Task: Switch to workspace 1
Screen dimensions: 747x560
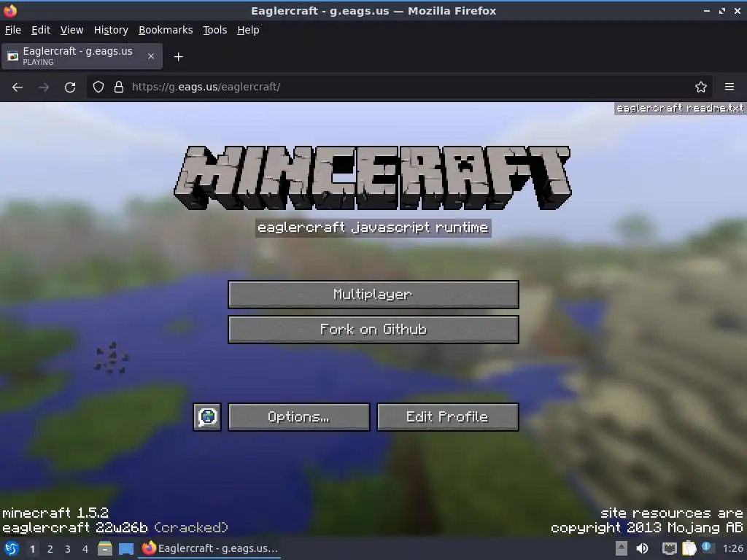Action: [x=32, y=549]
